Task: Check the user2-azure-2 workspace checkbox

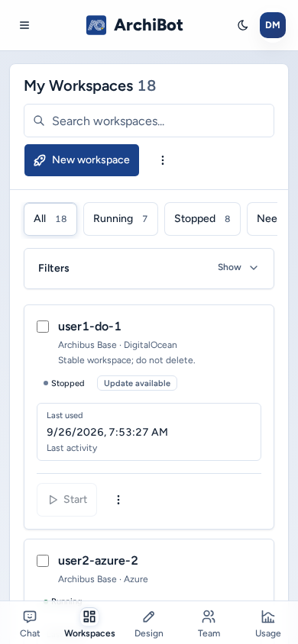Action: pyautogui.click(x=43, y=561)
